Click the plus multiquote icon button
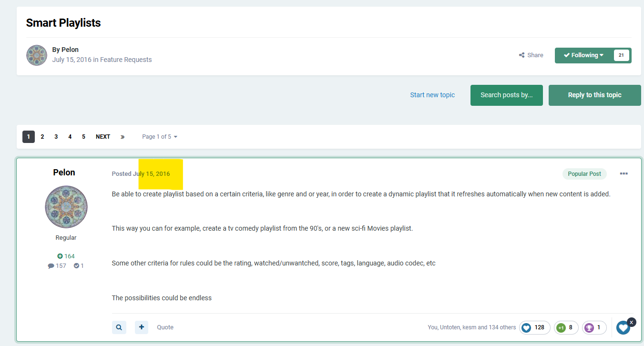This screenshot has height=346, width=644. pos(142,327)
